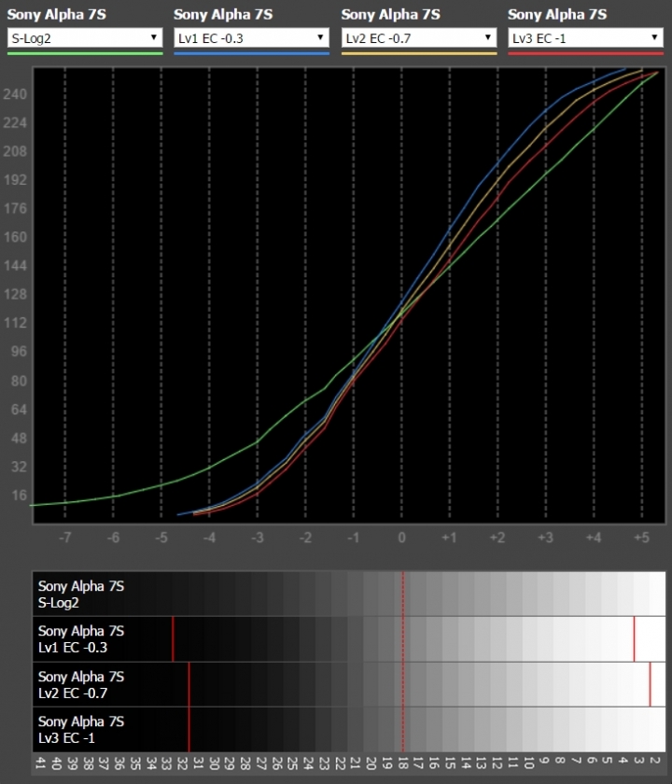Click the left red marker in Lv2 EC -0.7 row

tap(189, 684)
